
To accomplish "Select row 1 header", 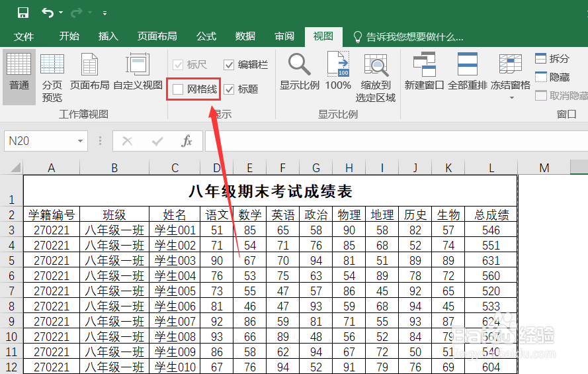I will (x=12, y=190).
